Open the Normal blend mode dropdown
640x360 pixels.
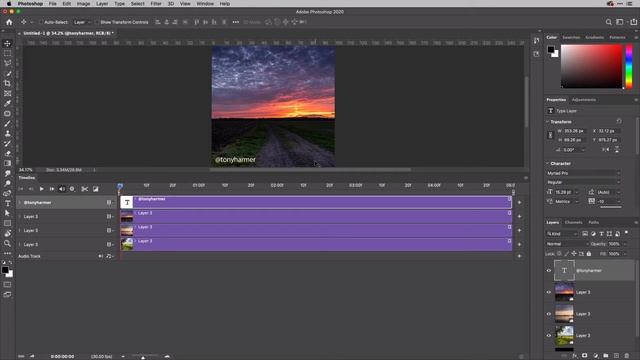click(567, 244)
